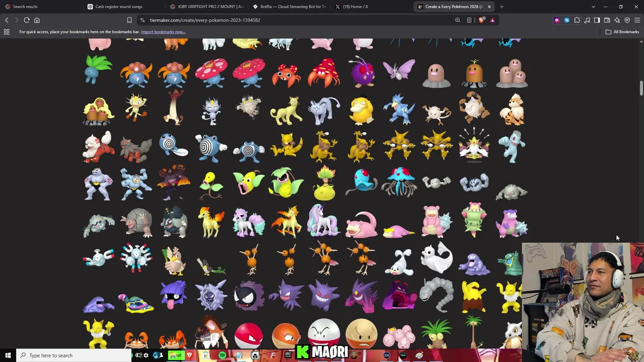Expand the tab search dropdown arrow
The width and height of the screenshot is (644, 362).
coord(593,7)
